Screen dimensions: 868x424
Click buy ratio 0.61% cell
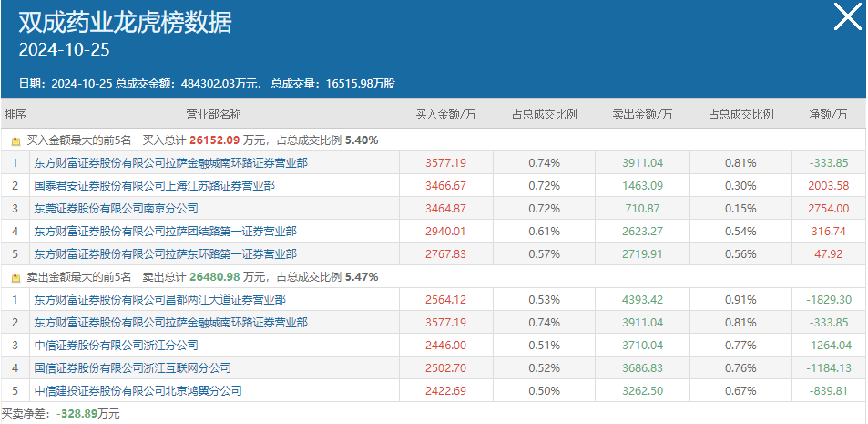pyautogui.click(x=544, y=231)
